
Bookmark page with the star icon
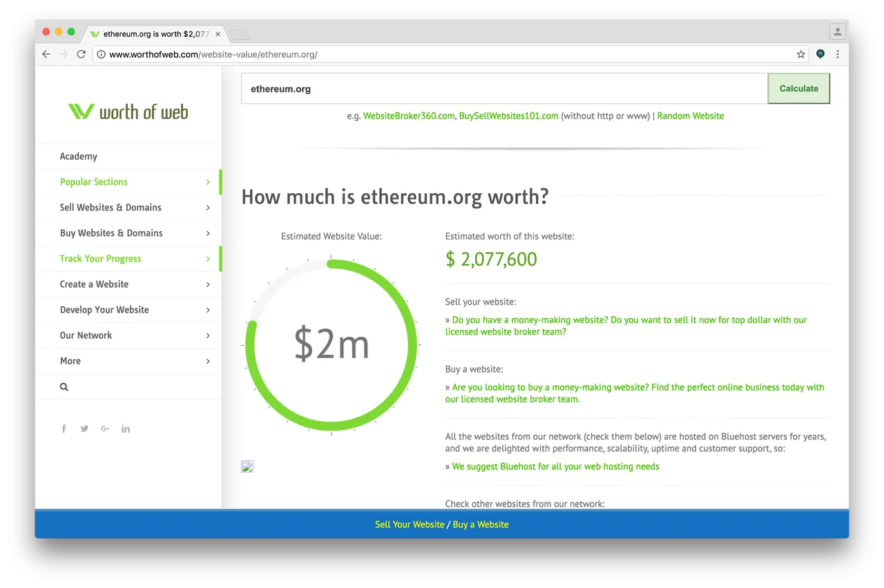pos(800,54)
